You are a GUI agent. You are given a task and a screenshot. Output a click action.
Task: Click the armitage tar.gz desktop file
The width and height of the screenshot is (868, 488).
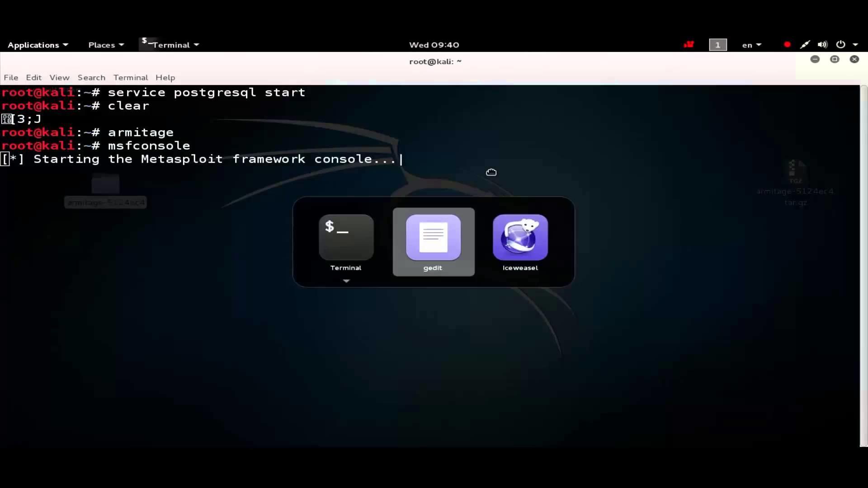(x=795, y=183)
